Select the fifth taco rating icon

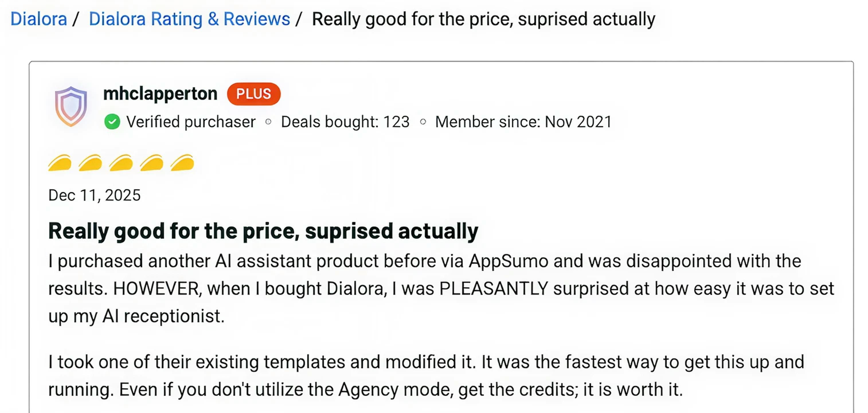182,163
